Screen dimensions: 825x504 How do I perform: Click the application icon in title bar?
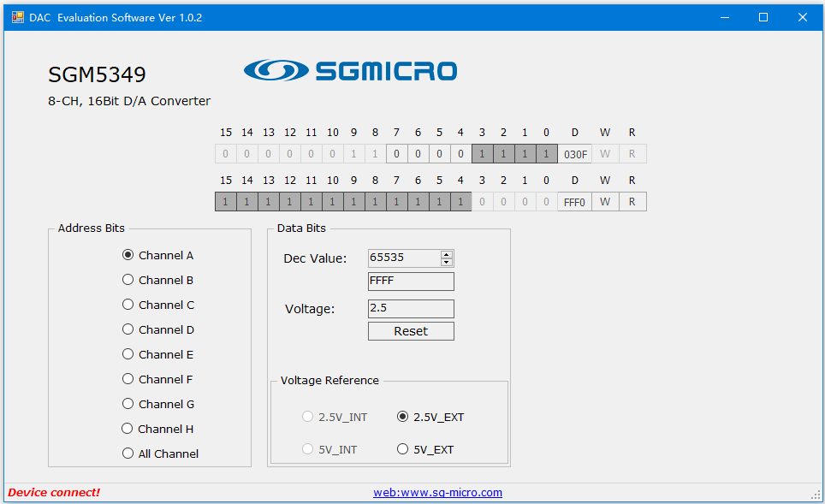[x=18, y=17]
